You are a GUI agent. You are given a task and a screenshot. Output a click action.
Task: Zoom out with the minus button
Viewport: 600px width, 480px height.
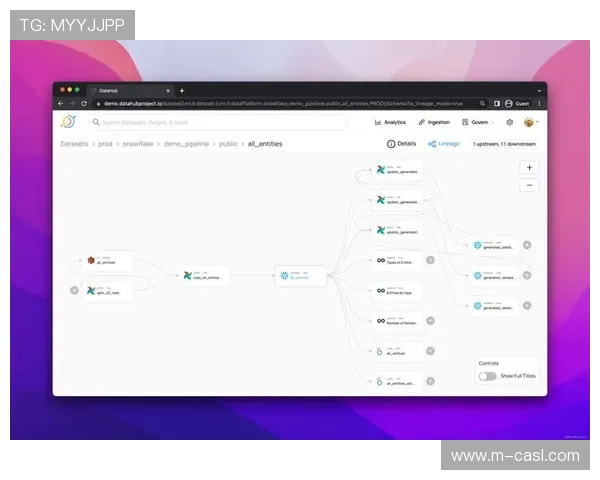tap(529, 185)
